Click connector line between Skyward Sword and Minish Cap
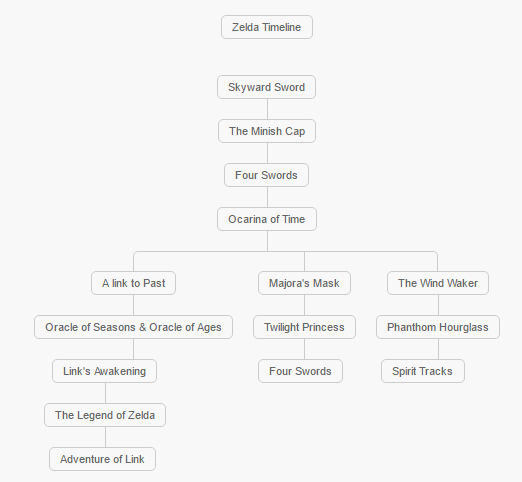This screenshot has height=482, width=522. (x=267, y=109)
